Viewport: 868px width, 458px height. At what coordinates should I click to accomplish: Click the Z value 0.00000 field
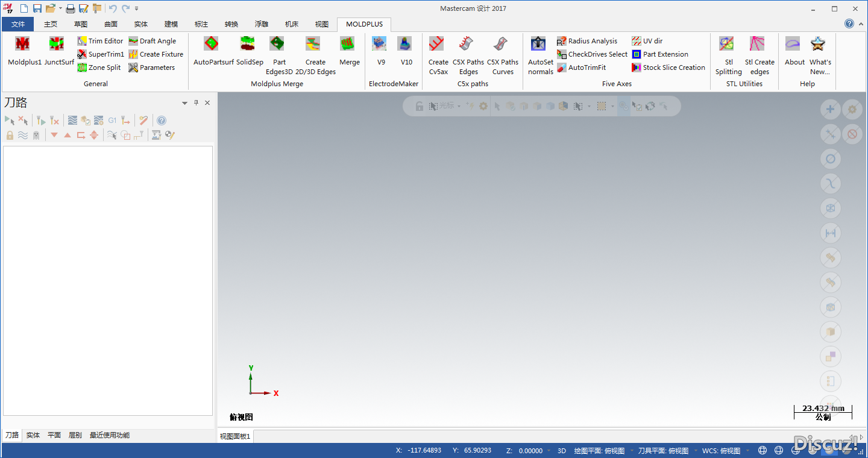pos(531,451)
